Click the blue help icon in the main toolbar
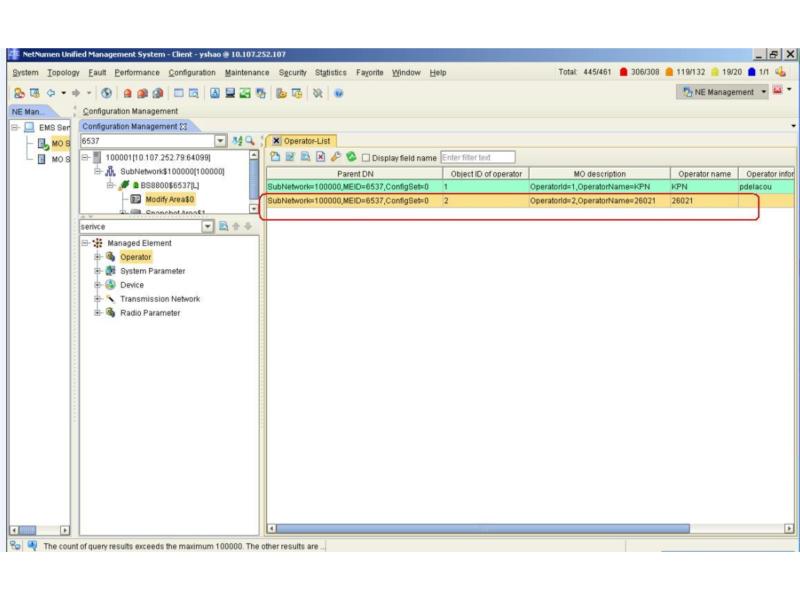This screenshot has height=600, width=800. [338, 93]
